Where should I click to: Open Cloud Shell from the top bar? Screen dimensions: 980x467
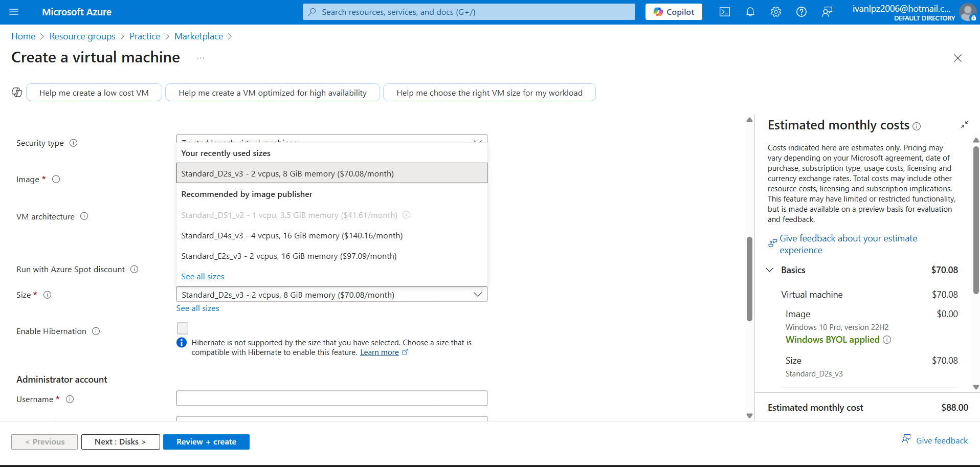tap(725, 12)
